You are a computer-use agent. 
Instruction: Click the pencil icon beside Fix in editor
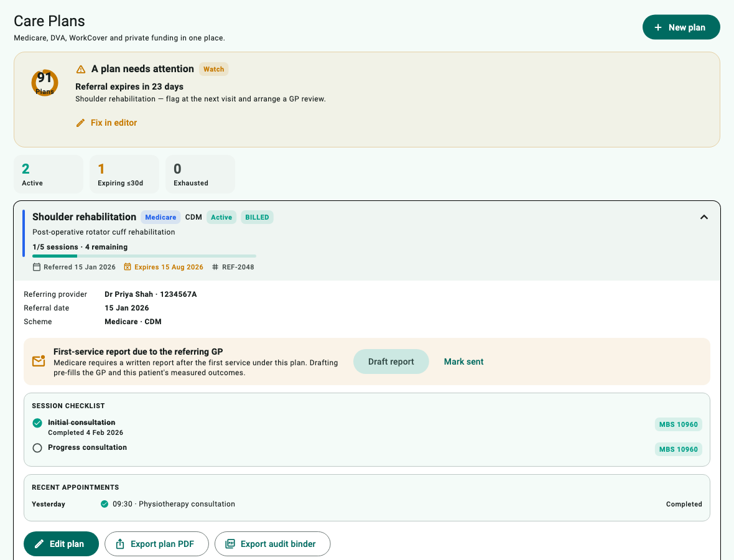tap(80, 123)
